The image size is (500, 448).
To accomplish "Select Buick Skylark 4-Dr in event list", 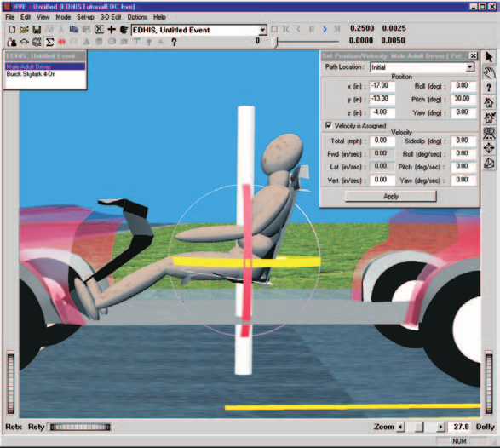I will point(45,74).
